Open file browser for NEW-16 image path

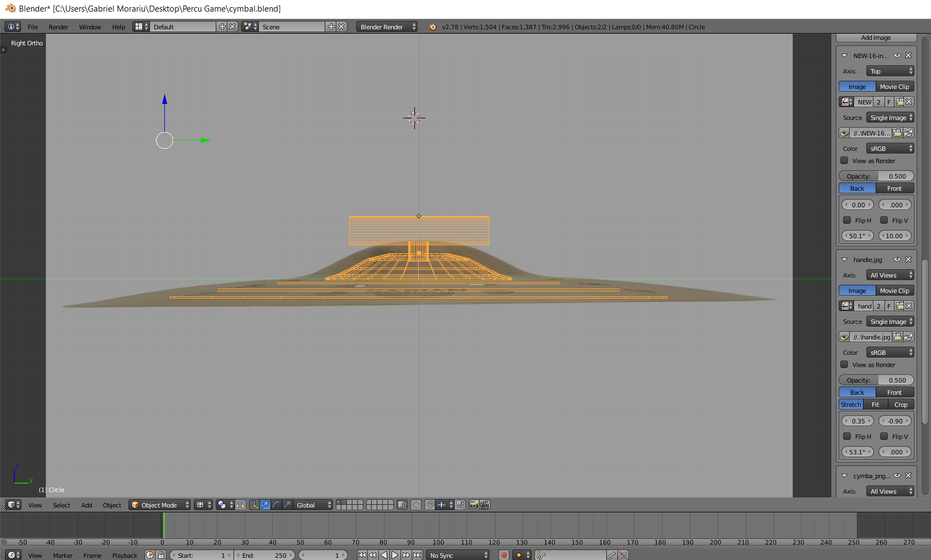898,133
